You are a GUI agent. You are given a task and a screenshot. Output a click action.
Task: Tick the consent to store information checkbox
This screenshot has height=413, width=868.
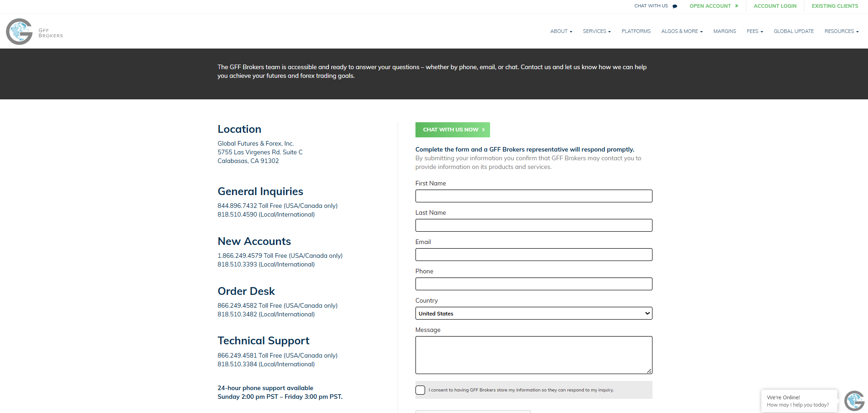[420, 390]
